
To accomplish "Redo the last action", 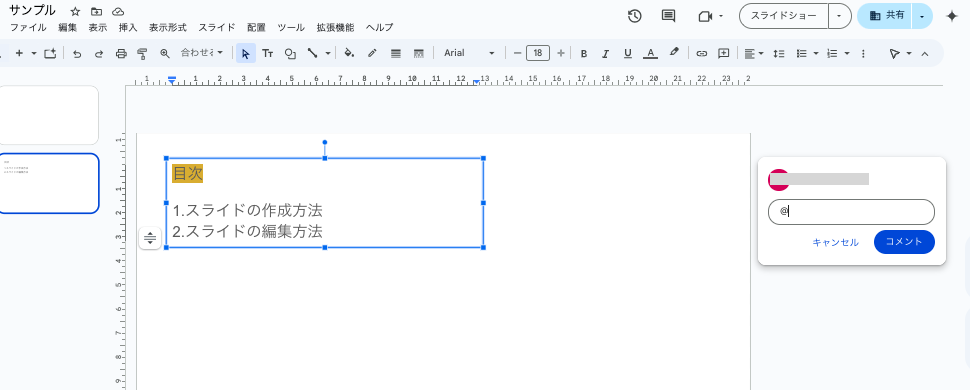I will click(x=99, y=53).
